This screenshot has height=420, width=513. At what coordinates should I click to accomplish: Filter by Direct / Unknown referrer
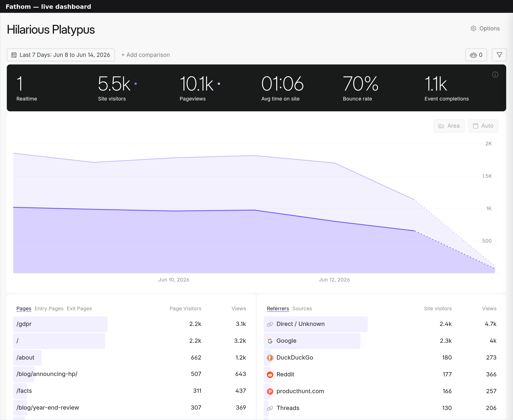point(382,324)
